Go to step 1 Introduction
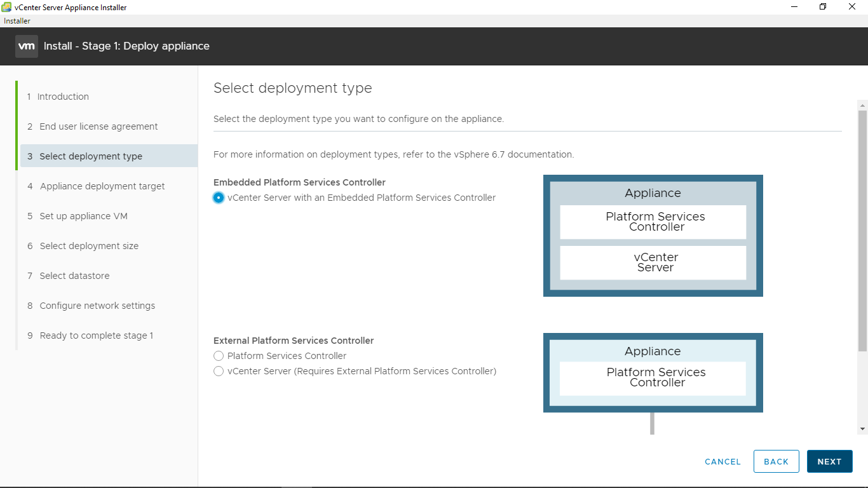The width and height of the screenshot is (868, 488). [x=63, y=97]
